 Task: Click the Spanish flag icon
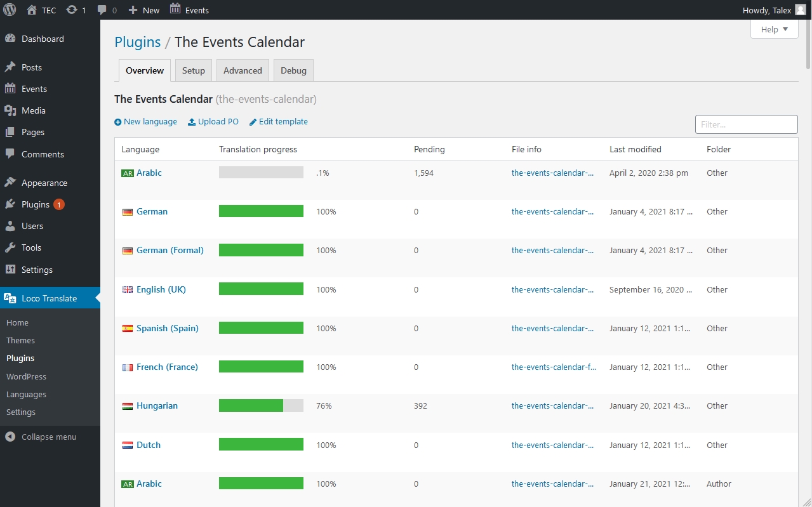[x=128, y=329]
